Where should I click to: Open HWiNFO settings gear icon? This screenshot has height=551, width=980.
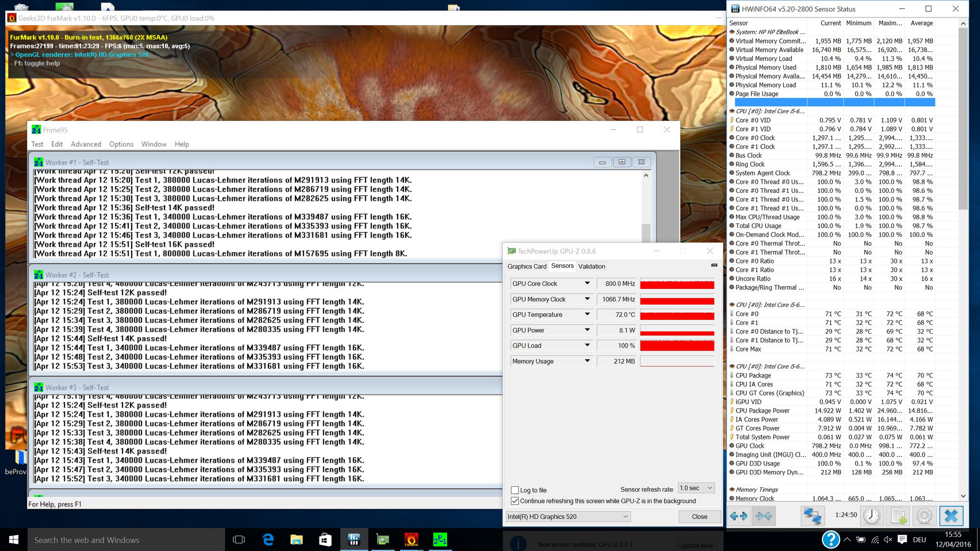(924, 516)
